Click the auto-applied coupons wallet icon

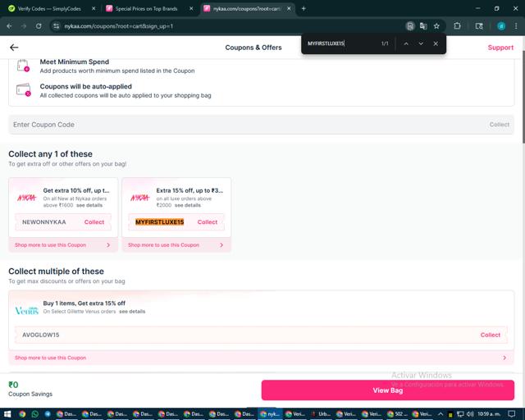click(24, 89)
